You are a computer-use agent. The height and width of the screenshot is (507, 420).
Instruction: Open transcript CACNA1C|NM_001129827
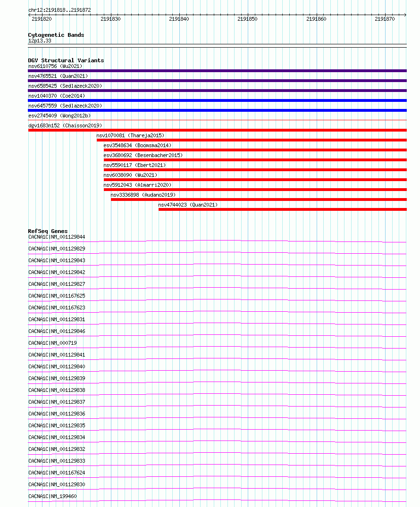[x=57, y=284]
